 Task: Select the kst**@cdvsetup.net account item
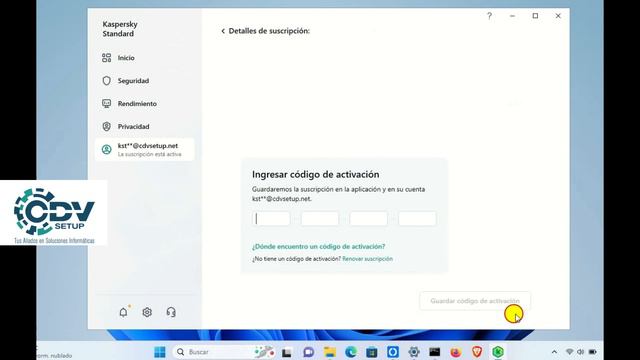[144, 149]
